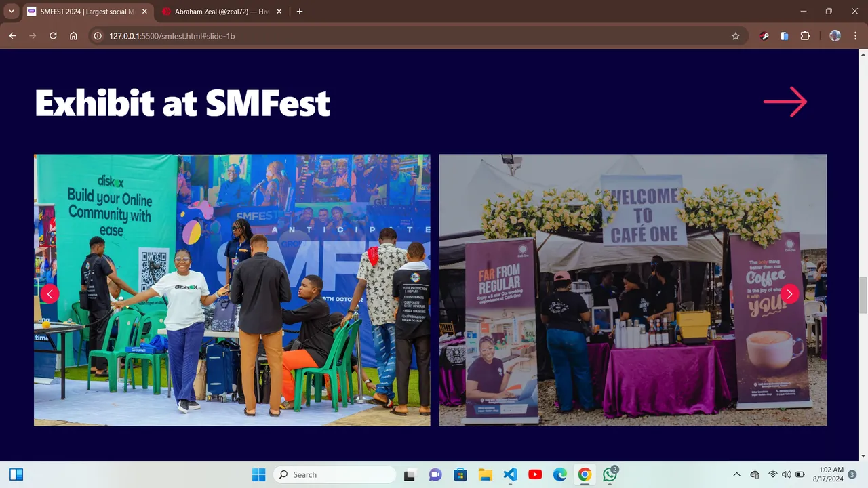Open the clock and date 1:02 AM
The image size is (868, 488).
click(827, 474)
